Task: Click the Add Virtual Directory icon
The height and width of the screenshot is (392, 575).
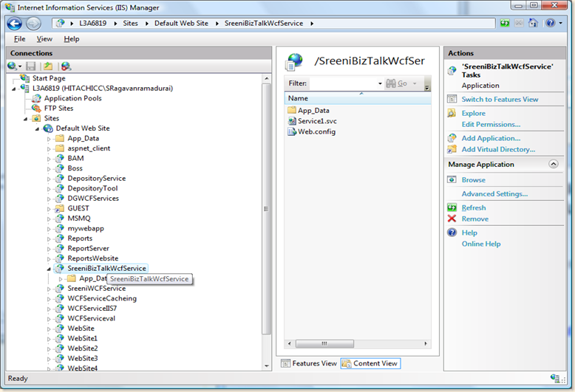Action: click(452, 149)
